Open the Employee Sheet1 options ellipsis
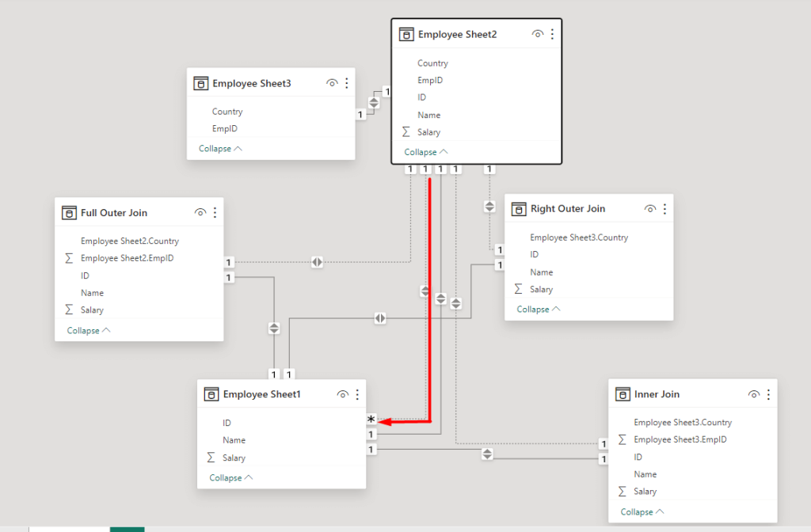Image resolution: width=811 pixels, height=532 pixels. click(x=357, y=394)
